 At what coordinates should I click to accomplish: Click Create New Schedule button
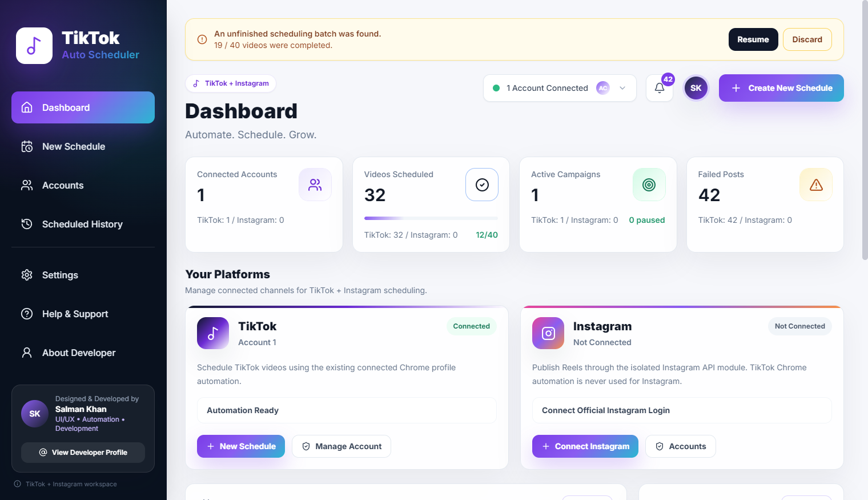(x=781, y=88)
